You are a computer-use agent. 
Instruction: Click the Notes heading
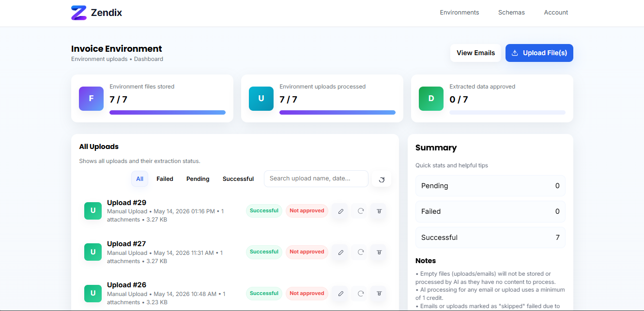tap(426, 261)
